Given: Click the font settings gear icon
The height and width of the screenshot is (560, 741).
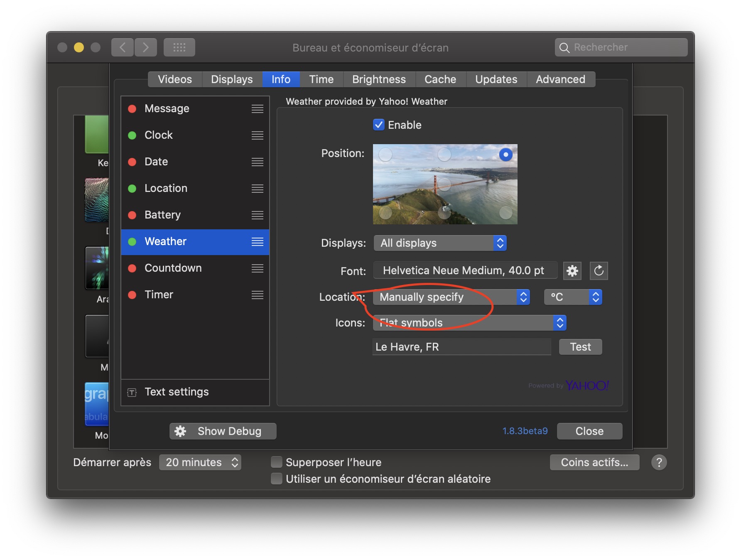Looking at the screenshot, I should [x=572, y=271].
